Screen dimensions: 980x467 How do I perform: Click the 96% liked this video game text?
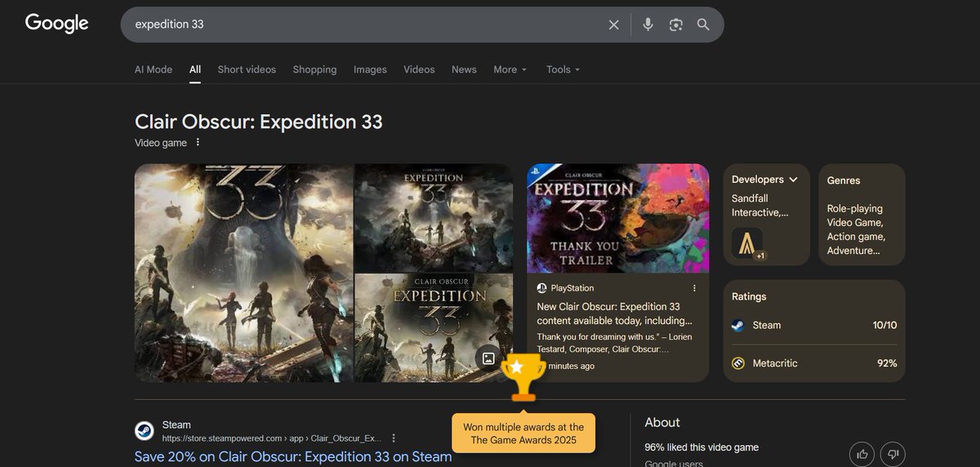(x=702, y=447)
